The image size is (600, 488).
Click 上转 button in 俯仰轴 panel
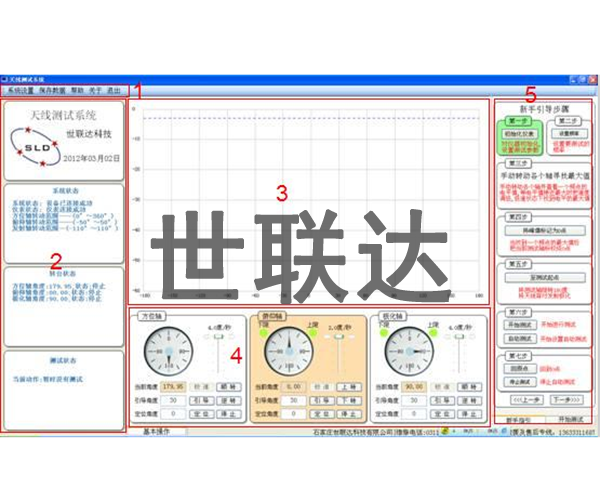point(349,387)
